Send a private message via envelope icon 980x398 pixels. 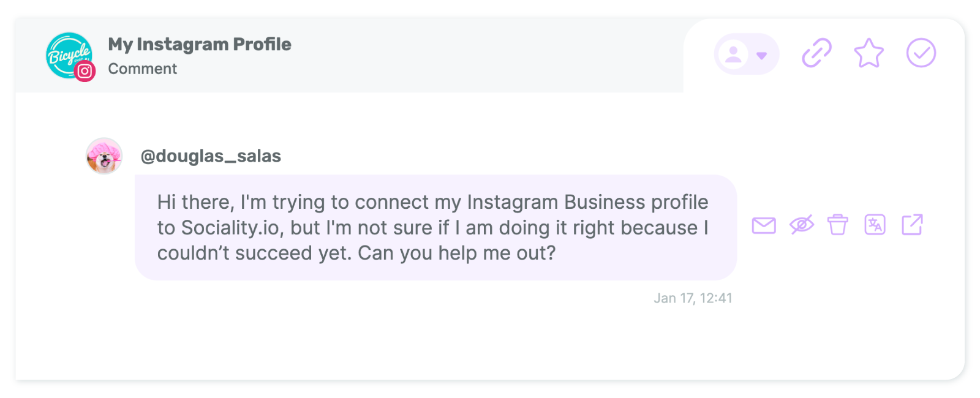point(764,225)
